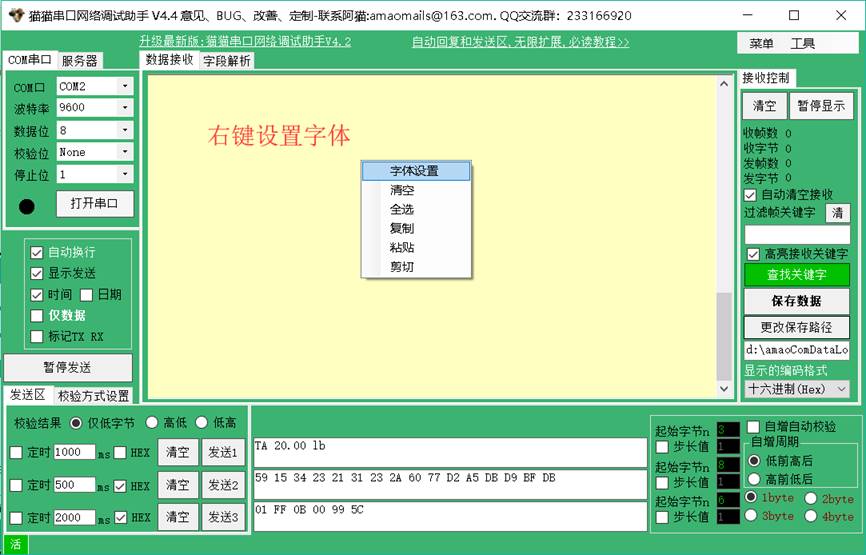Switch to the 字段解析 tab
The image size is (866, 555).
pyautogui.click(x=227, y=61)
